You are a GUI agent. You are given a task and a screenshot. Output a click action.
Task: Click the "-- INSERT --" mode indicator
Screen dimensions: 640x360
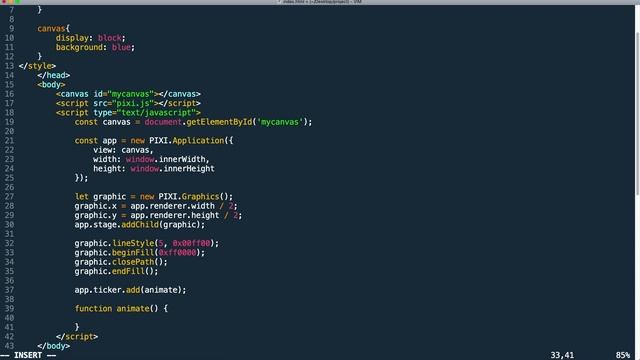point(28,356)
